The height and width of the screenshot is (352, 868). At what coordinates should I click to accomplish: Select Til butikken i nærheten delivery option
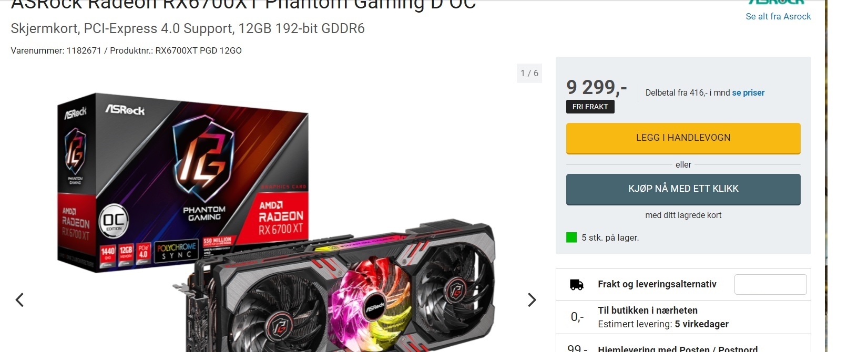(x=683, y=317)
